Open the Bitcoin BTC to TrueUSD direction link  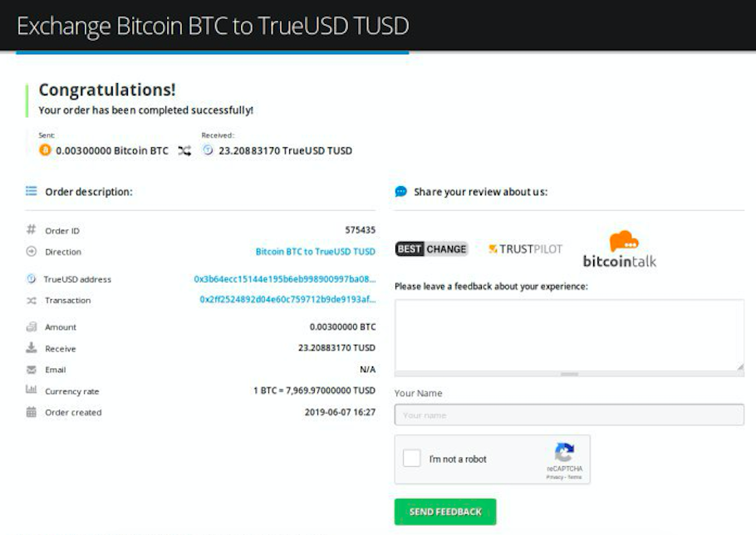[315, 252]
